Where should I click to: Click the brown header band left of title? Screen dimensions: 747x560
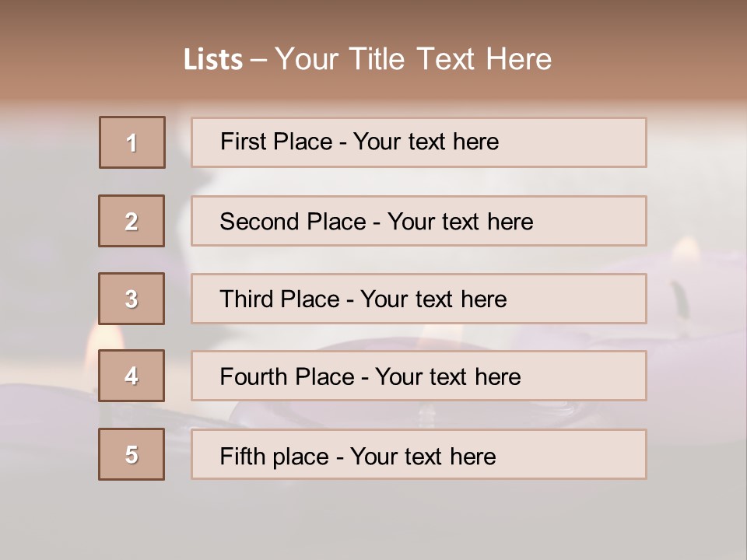tap(86, 58)
